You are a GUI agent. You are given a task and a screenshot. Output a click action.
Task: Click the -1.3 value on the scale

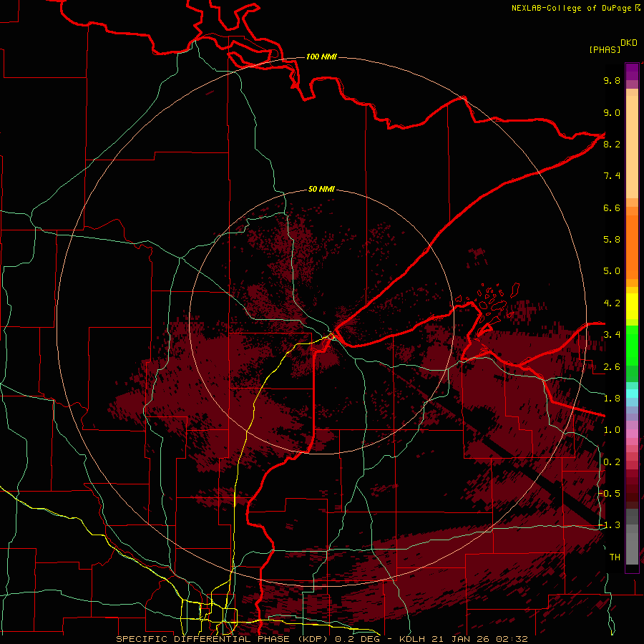(610, 525)
